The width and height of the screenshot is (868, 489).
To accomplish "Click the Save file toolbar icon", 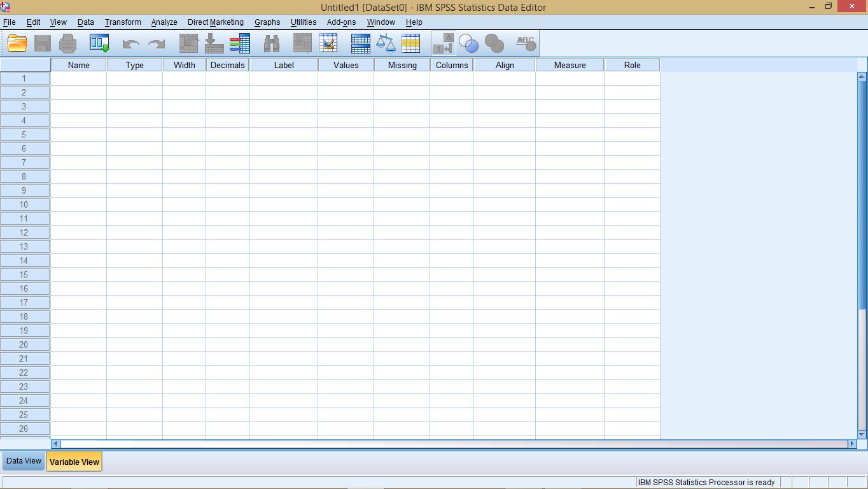I will 43,43.
